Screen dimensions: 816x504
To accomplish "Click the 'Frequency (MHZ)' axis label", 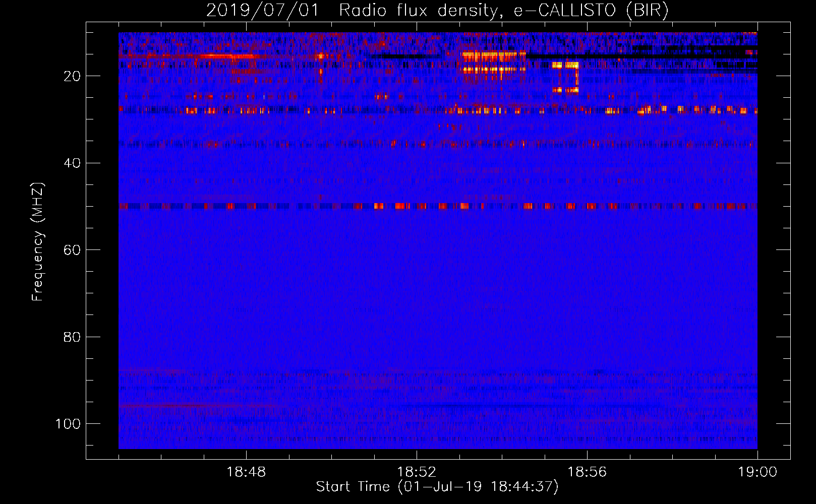I will (38, 241).
